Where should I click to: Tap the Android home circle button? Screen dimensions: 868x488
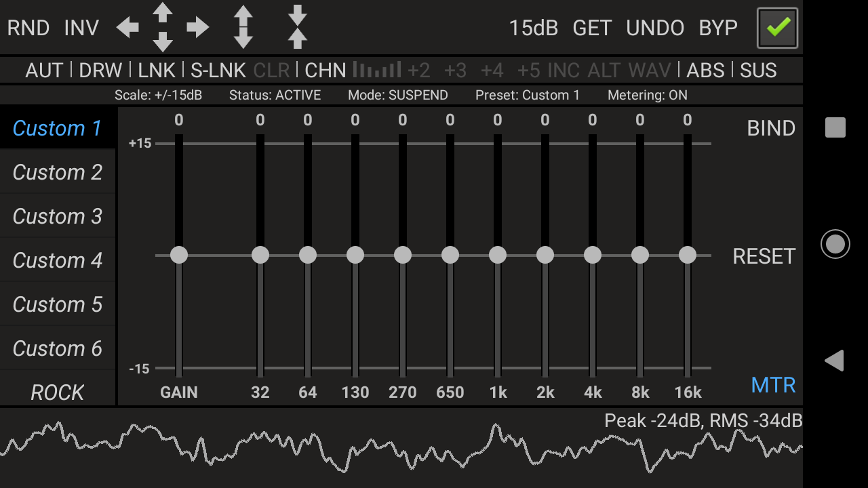[x=835, y=244]
